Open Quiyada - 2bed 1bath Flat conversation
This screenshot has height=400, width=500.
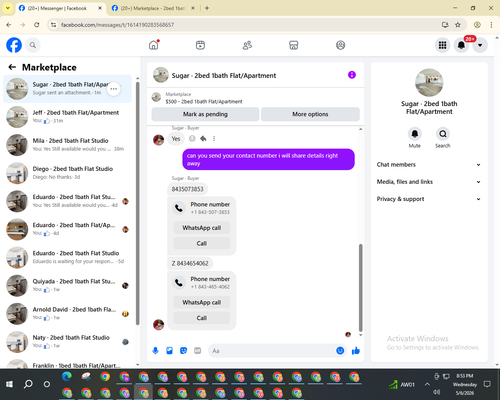68,285
